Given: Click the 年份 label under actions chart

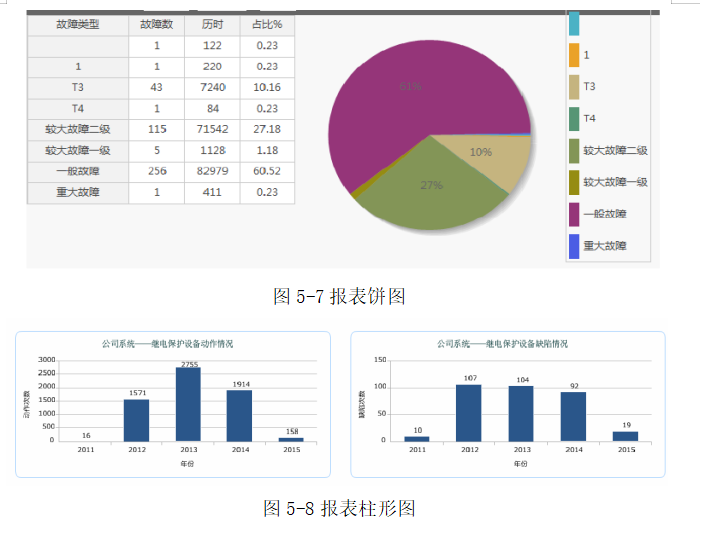Looking at the screenshot, I should [187, 464].
